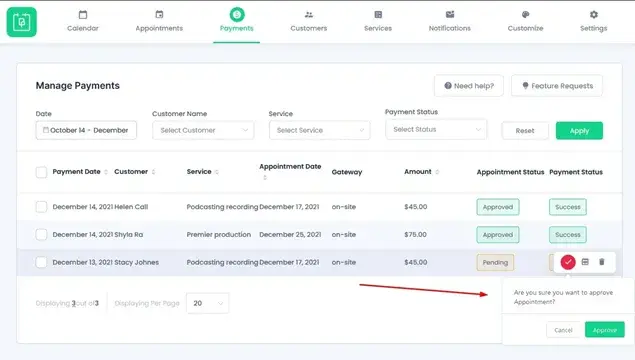Click Shyla Ra's Approved status badge
The image size is (635, 360).
[498, 235]
